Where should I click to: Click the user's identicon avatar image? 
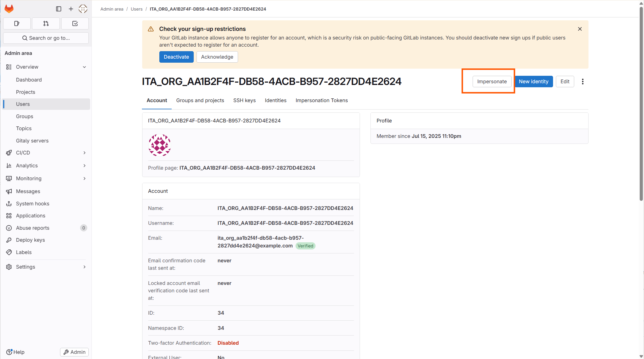click(x=160, y=145)
